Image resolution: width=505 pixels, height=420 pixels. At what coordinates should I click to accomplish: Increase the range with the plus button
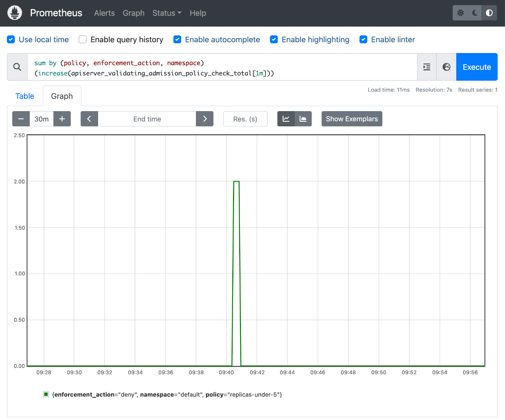pos(62,119)
